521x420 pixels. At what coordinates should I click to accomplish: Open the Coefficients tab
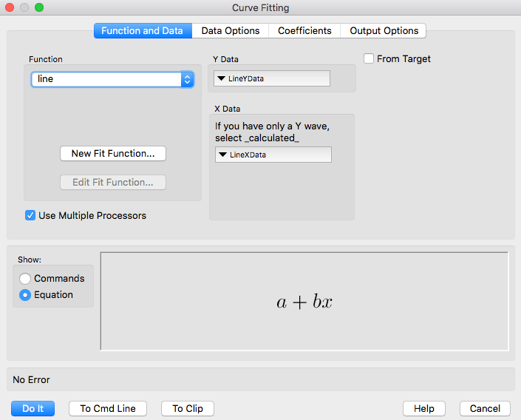coord(304,31)
